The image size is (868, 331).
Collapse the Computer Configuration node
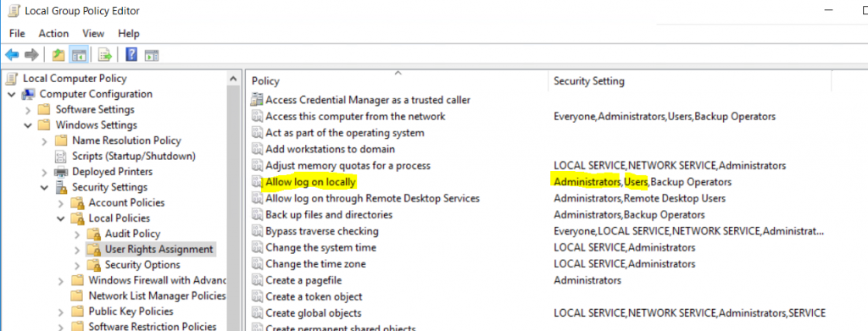coord(12,95)
